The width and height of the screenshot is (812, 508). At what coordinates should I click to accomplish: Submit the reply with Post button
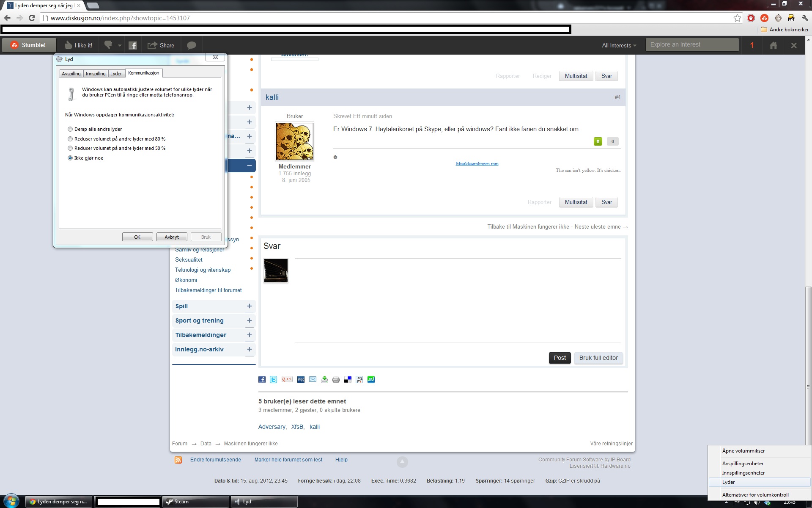click(x=560, y=358)
